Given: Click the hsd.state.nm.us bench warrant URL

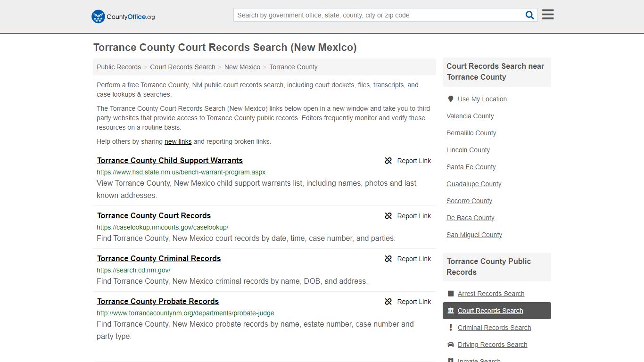Looking at the screenshot, I should tap(181, 172).
